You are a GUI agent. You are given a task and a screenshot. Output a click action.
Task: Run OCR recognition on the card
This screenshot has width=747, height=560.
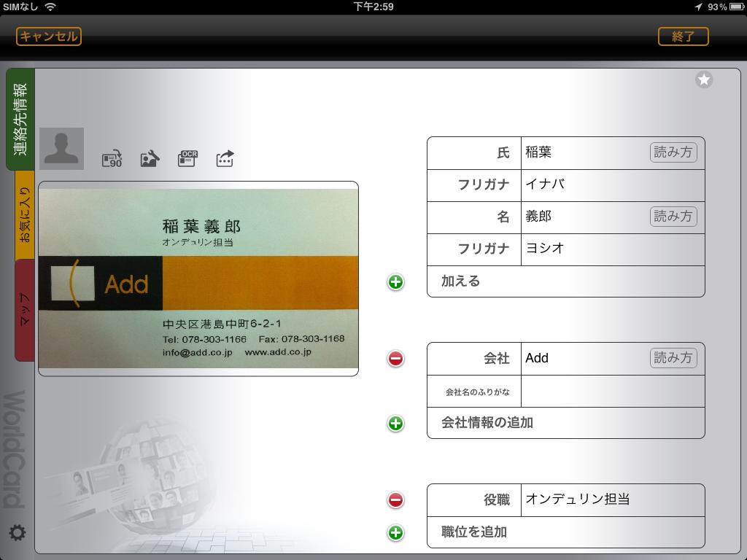click(x=187, y=159)
